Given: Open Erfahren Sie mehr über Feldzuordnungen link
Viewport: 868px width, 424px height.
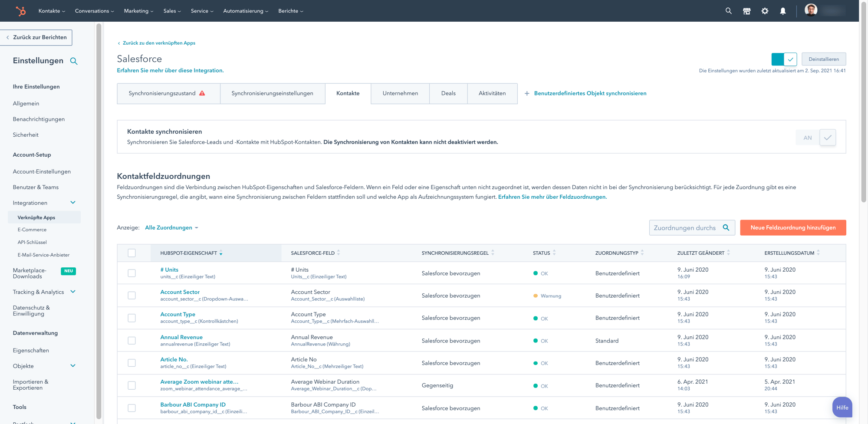Looking at the screenshot, I should click(x=552, y=197).
